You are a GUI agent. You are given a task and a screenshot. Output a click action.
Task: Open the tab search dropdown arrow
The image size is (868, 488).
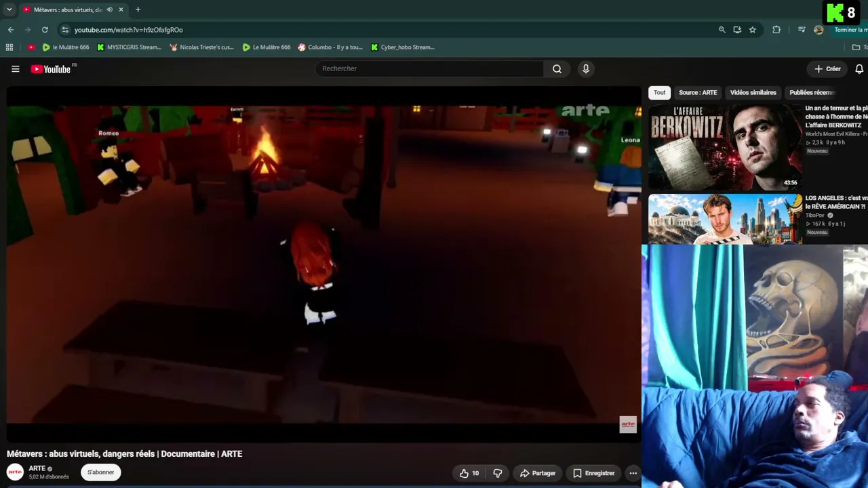click(x=9, y=9)
